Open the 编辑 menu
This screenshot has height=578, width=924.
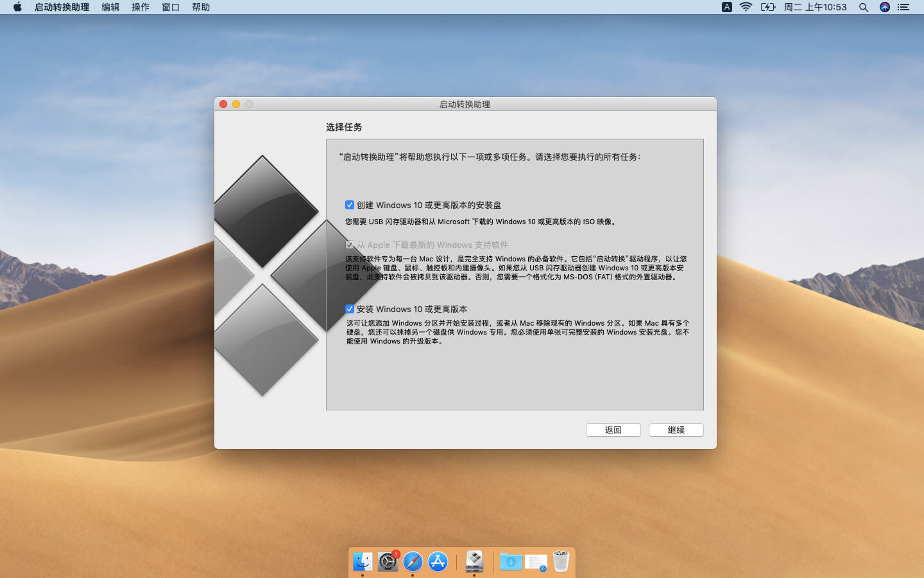[x=110, y=7]
